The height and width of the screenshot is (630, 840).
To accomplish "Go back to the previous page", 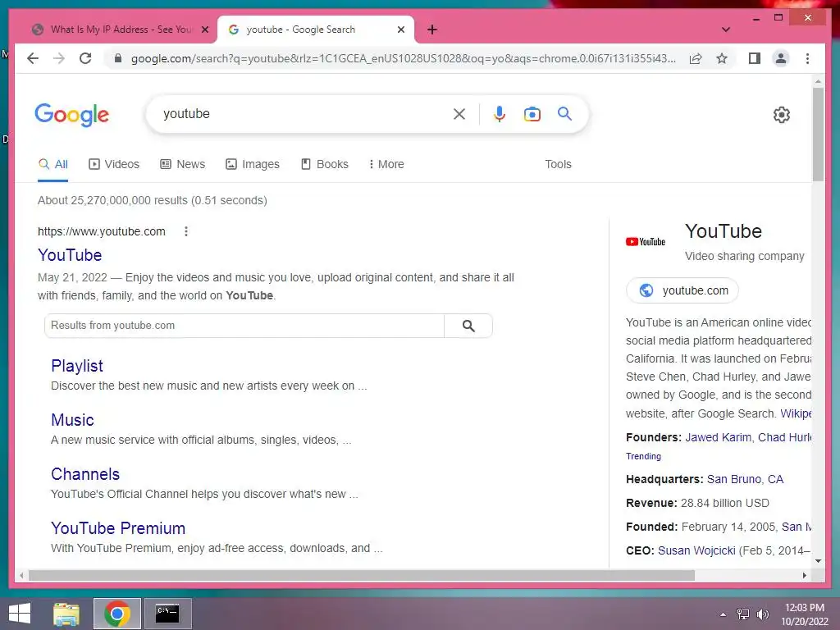I will coord(33,58).
